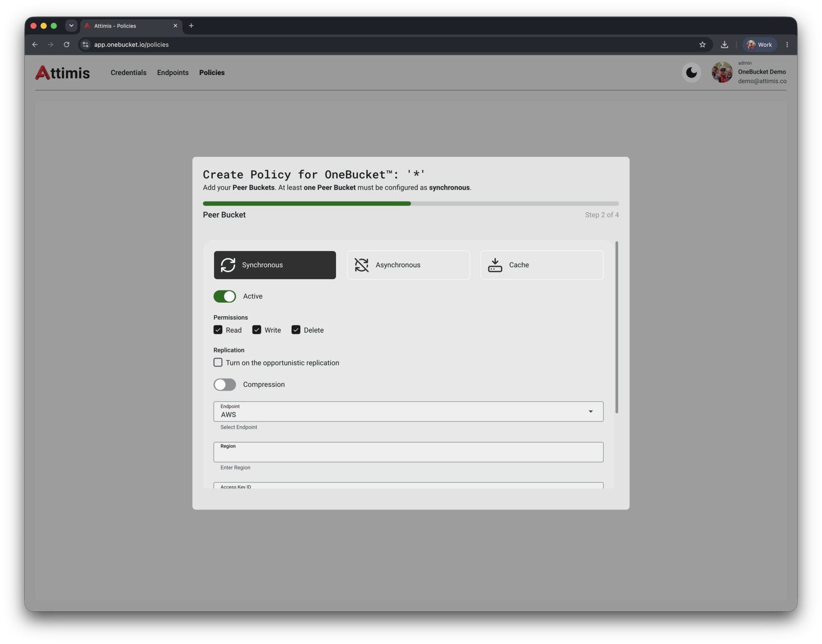
Task: Click the Step 2 of 4 label
Action: [x=602, y=215]
